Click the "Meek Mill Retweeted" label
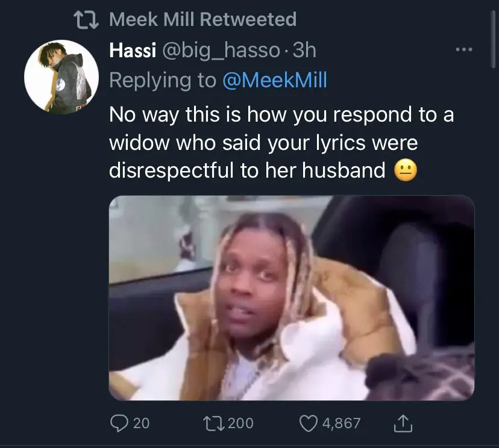This screenshot has width=499, height=448. (x=203, y=20)
